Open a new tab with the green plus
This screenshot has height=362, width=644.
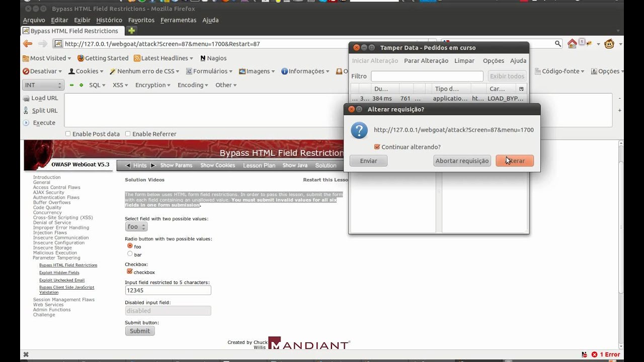point(131,31)
